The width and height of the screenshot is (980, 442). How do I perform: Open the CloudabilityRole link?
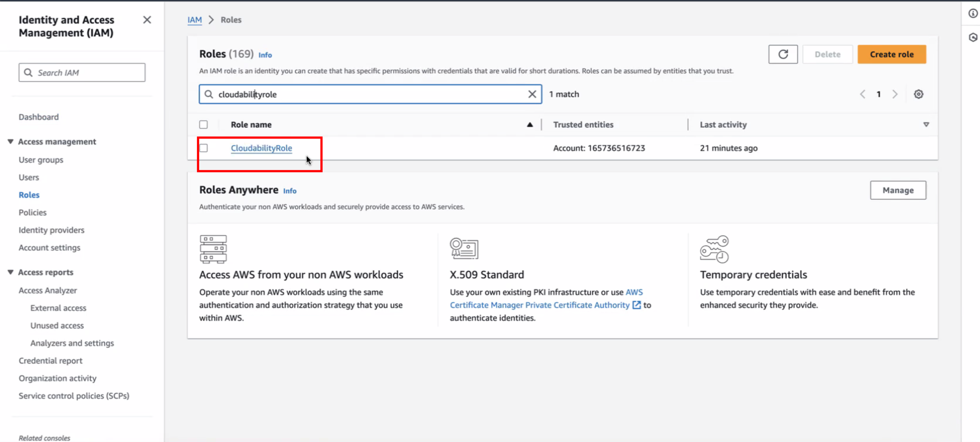click(261, 148)
